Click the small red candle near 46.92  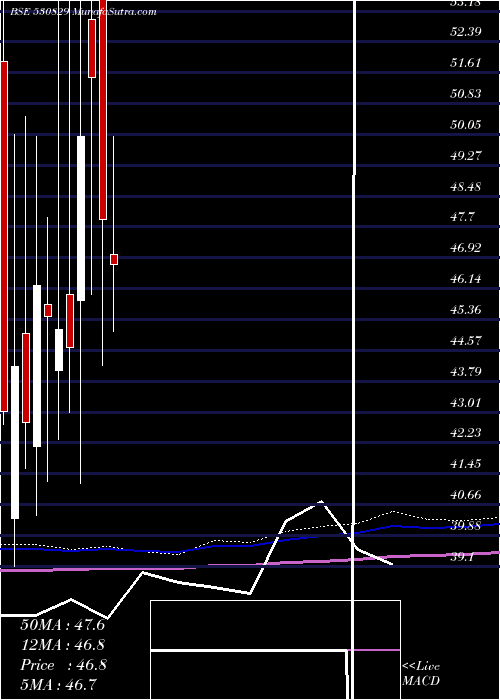pos(114,259)
